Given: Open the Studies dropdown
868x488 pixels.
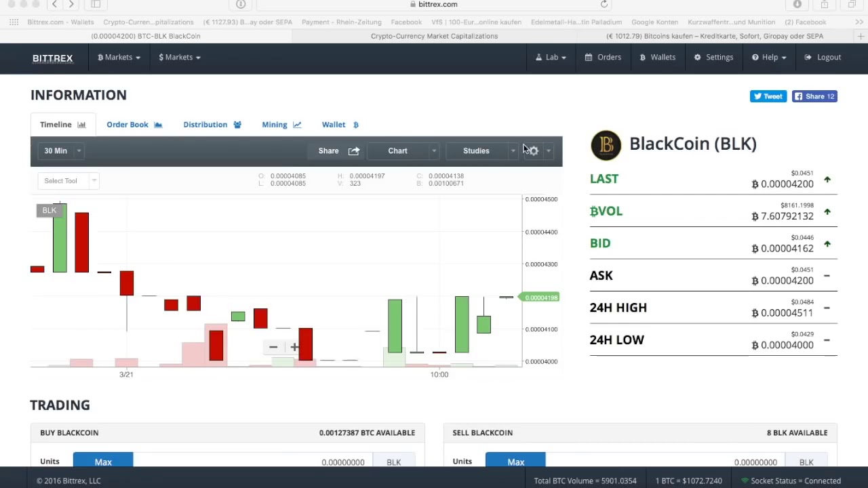Looking at the screenshot, I should pyautogui.click(x=483, y=151).
